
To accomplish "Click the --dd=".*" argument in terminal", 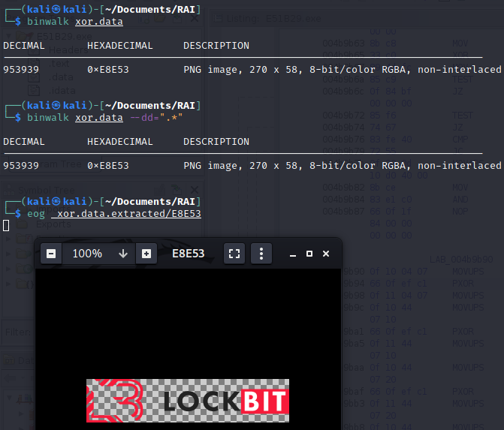I will (156, 118).
